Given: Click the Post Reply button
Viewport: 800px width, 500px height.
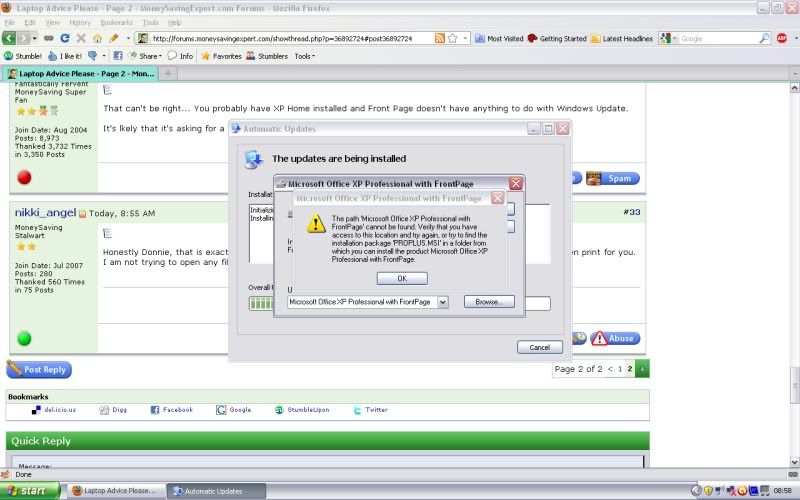Looking at the screenshot, I should [39, 369].
